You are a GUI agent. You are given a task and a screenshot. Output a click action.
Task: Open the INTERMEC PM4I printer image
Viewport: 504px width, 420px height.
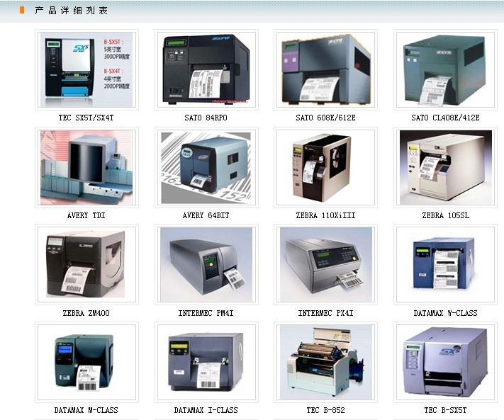click(206, 265)
